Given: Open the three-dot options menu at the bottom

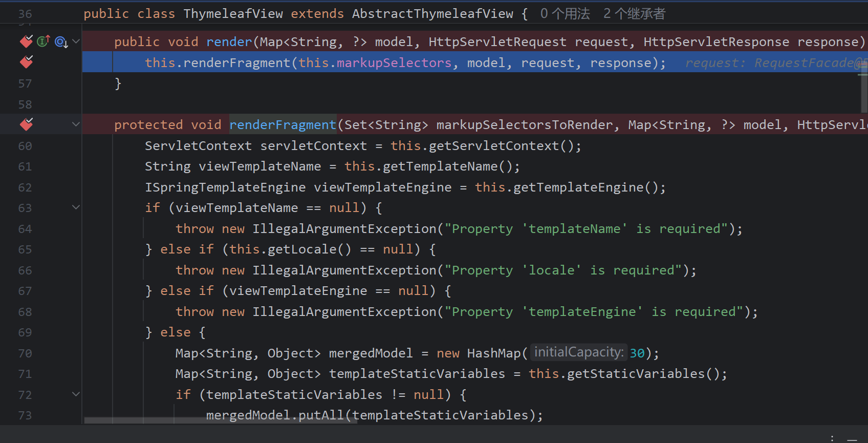Looking at the screenshot, I should click(x=832, y=438).
